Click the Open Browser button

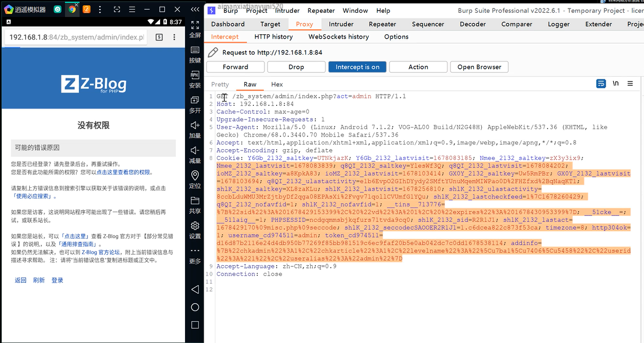pyautogui.click(x=479, y=67)
